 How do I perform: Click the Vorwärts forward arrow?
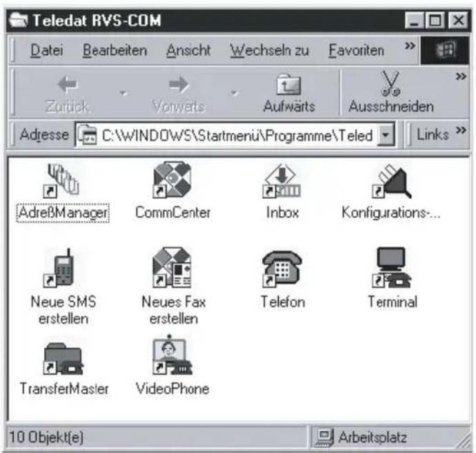tap(179, 84)
